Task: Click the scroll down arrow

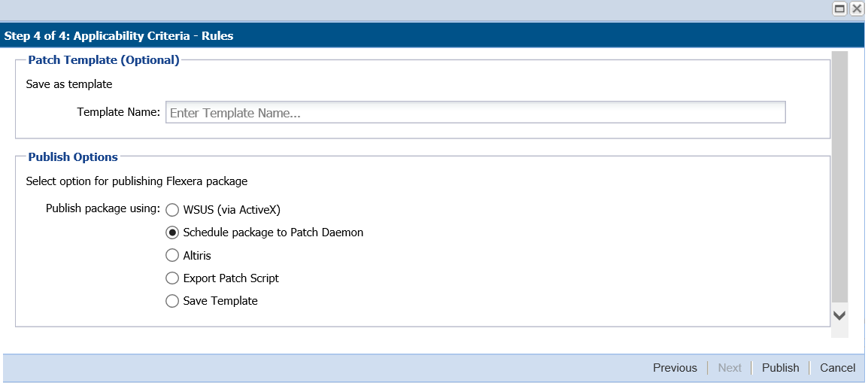Action: pos(839,316)
